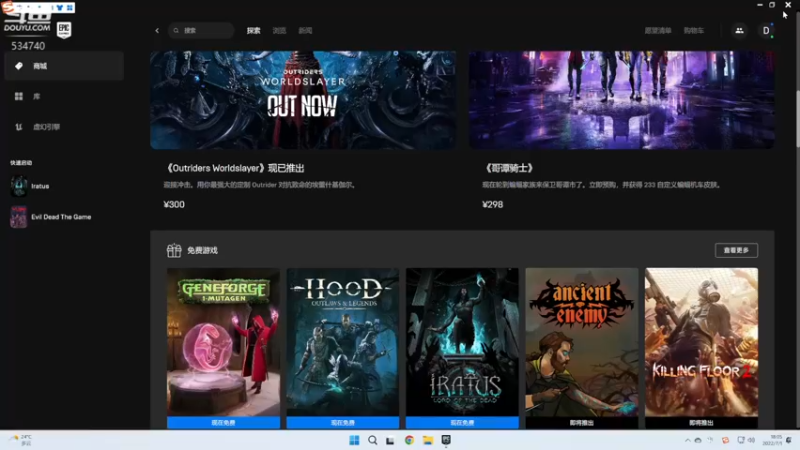Viewport: 800px width, 450px height.
Task: Click free-now label under Geneforge
Action: [223, 423]
